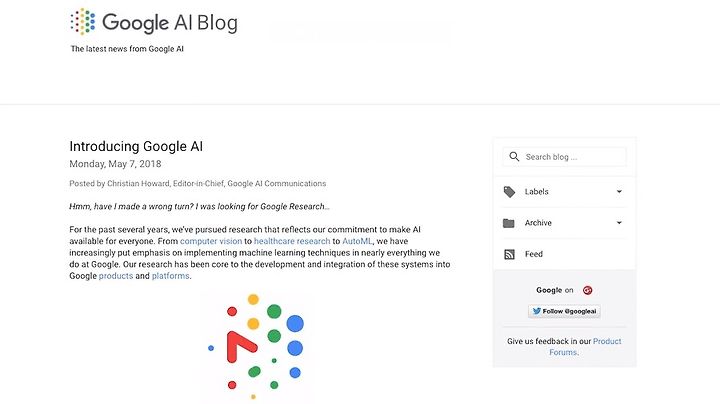Click the RSS Feed icon
This screenshot has height=404, width=720.
point(509,254)
